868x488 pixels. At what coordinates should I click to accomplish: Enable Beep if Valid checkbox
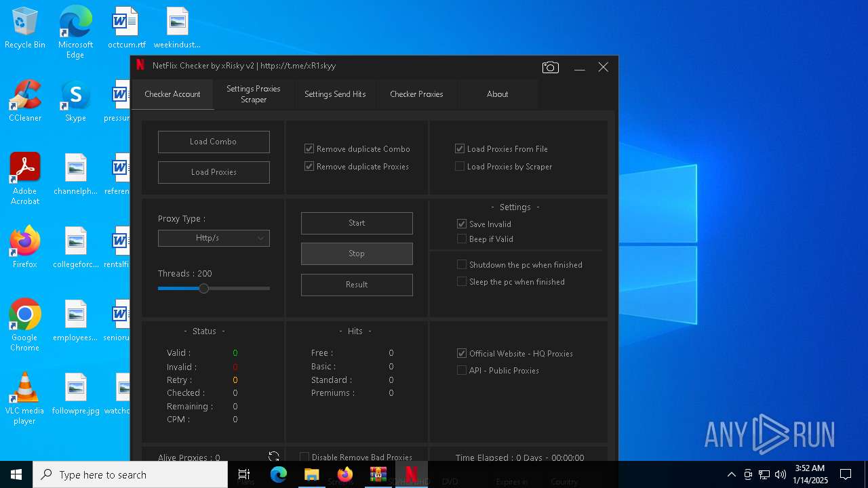click(462, 239)
